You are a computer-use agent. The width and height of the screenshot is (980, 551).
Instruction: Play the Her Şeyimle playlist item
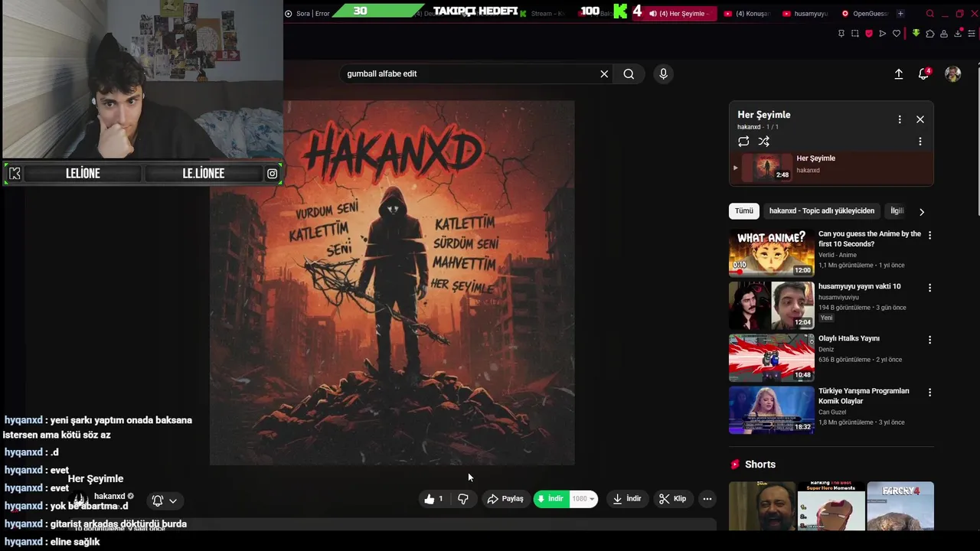(831, 168)
